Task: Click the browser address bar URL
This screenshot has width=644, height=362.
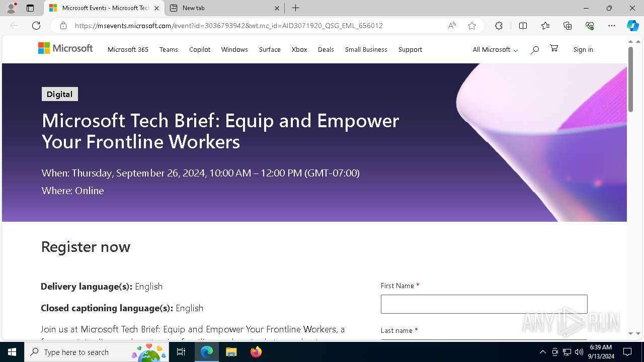Action: coord(229,26)
